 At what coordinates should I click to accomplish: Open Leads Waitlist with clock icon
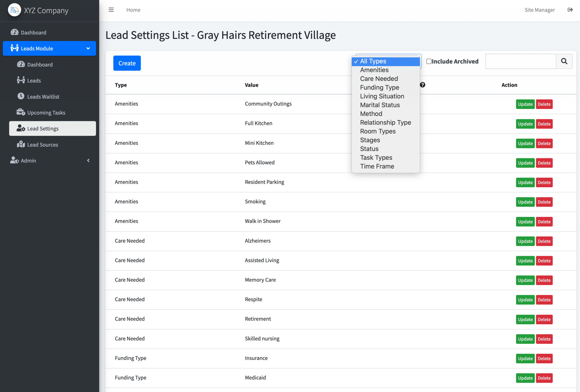click(43, 97)
